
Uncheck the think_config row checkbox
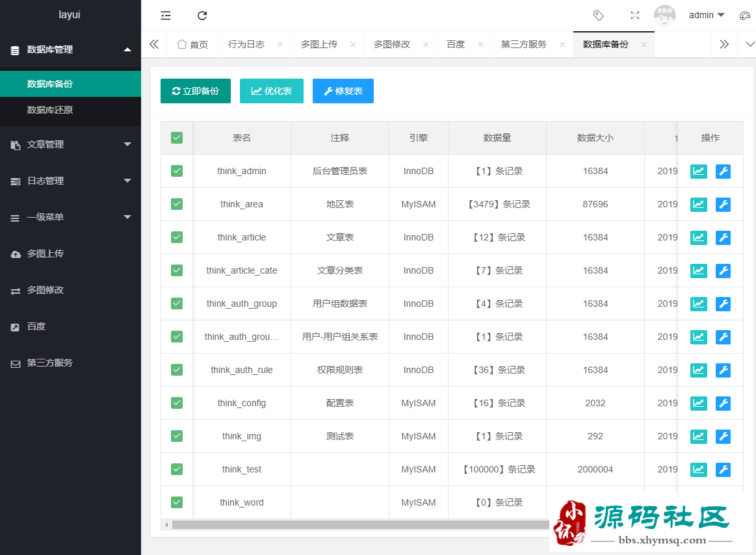tap(177, 403)
